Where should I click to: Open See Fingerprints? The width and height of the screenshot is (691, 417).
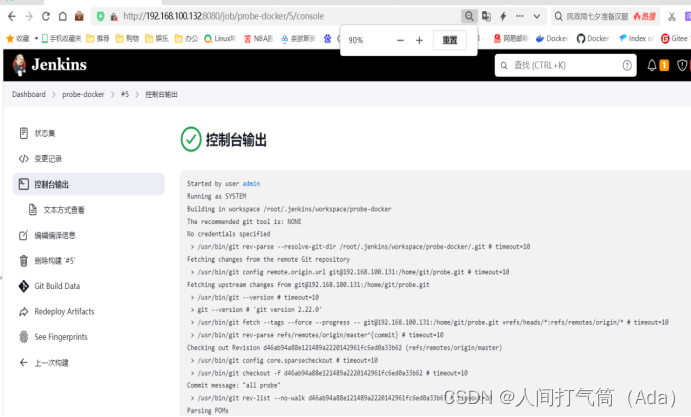[89, 337]
